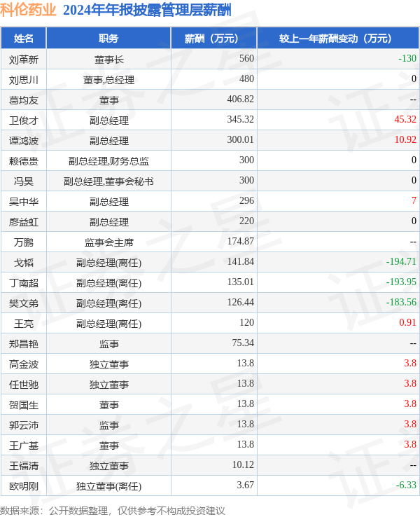Select the name 任世驰
This screenshot has height=517, width=420.
click(x=23, y=385)
